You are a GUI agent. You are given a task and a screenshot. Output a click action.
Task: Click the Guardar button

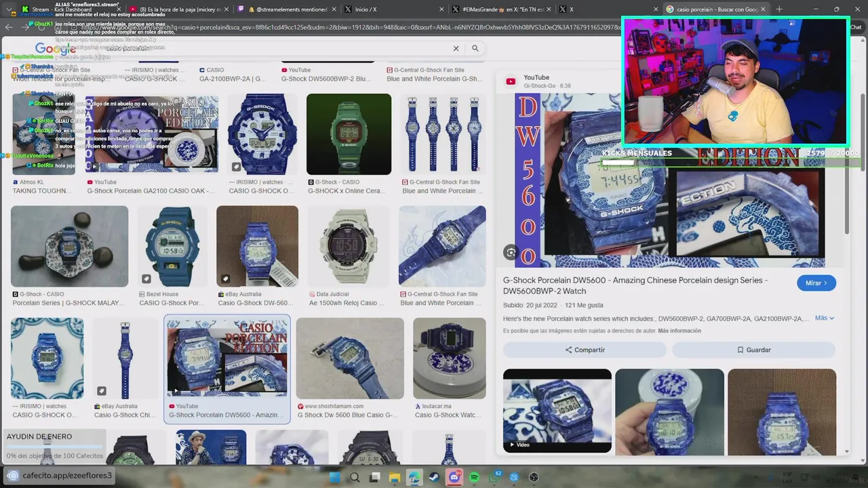point(753,350)
